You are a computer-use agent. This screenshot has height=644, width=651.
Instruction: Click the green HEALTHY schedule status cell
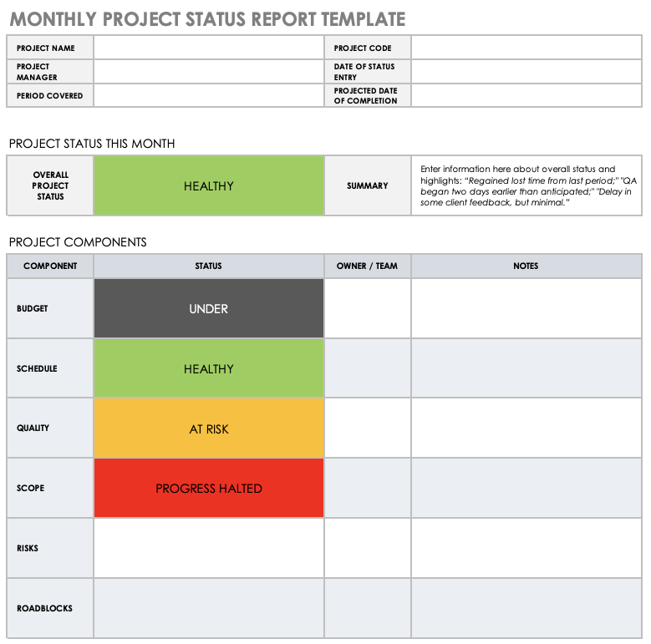[x=208, y=368]
